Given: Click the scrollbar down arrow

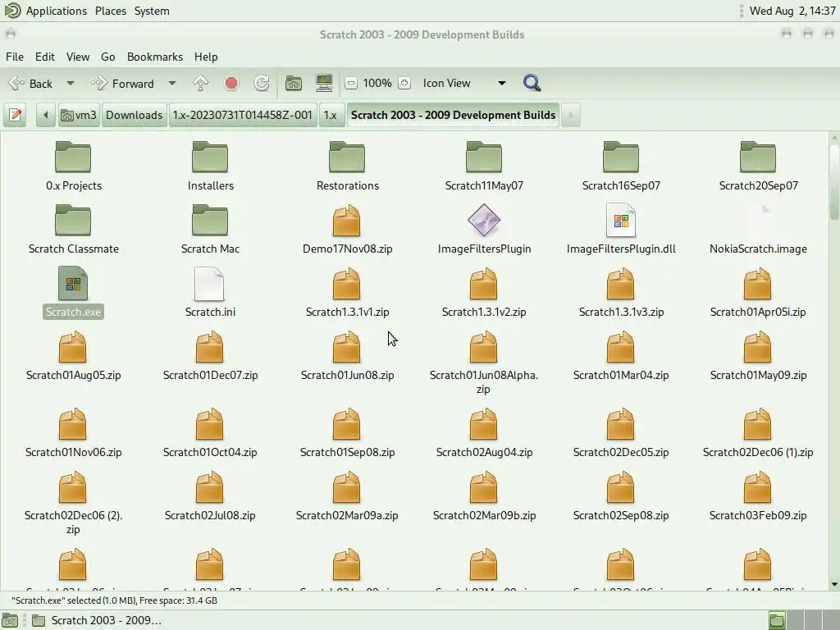Looking at the screenshot, I should (x=834, y=584).
